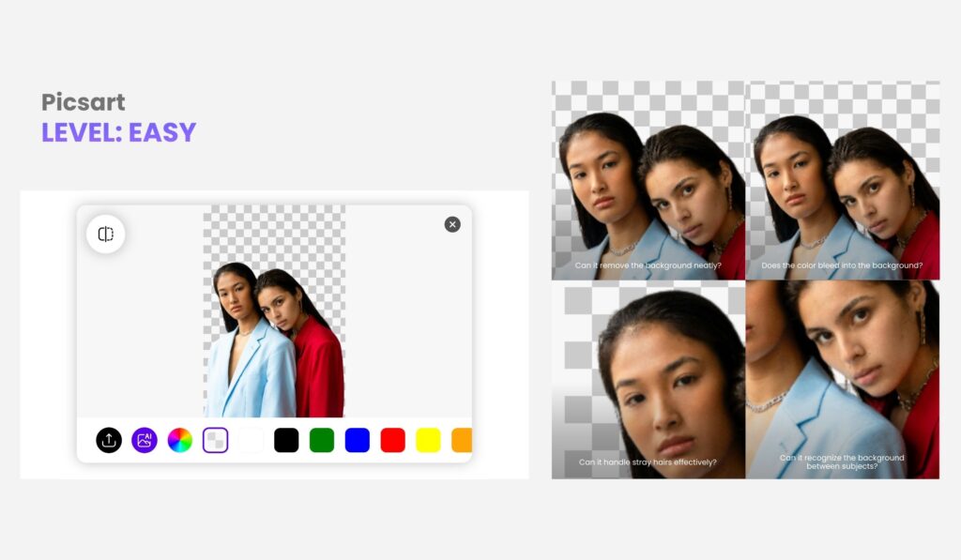Click the 'LEVEL: EASY' heading
Viewport: 961px width, 560px height.
118,132
